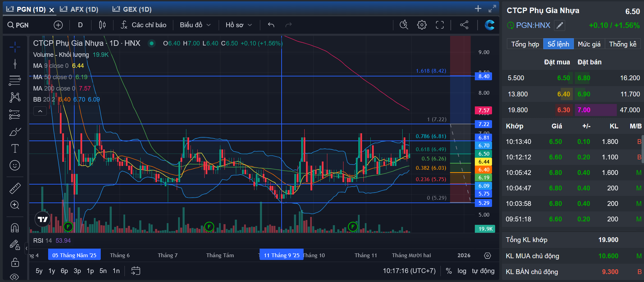Set range to 1n
This screenshot has height=282, width=644.
pos(116,271)
